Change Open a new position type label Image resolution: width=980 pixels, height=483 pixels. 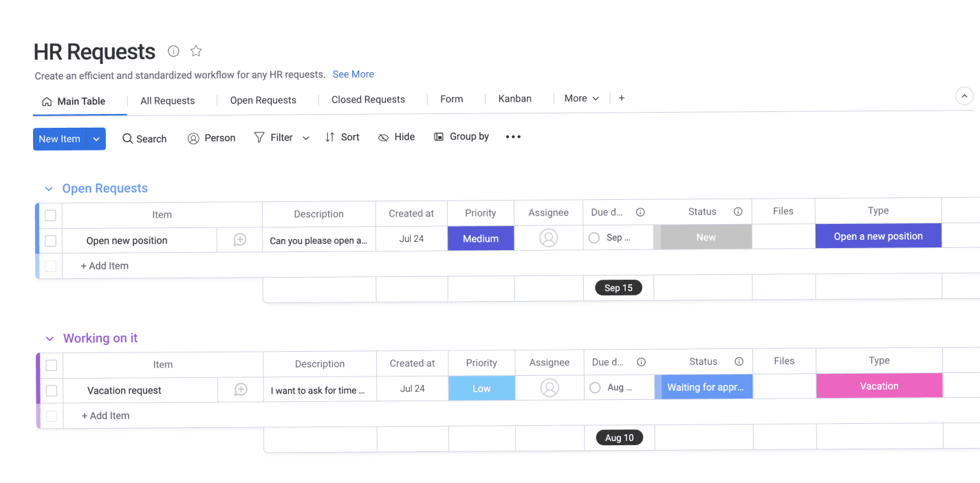tap(878, 236)
